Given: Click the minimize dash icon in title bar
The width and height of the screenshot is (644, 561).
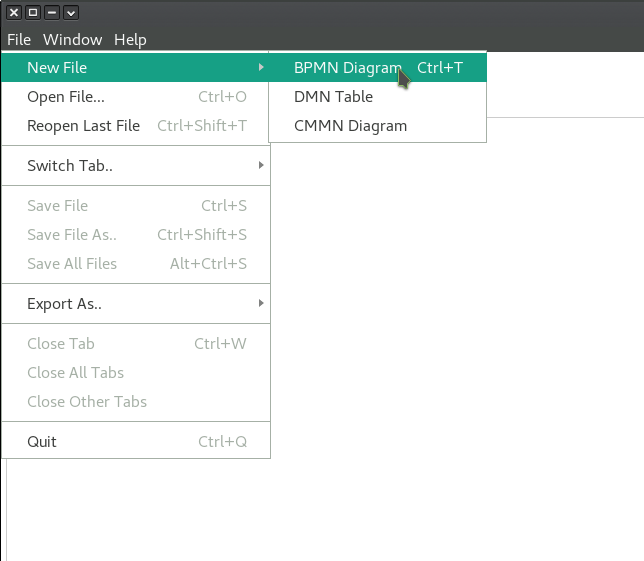Looking at the screenshot, I should (x=52, y=13).
